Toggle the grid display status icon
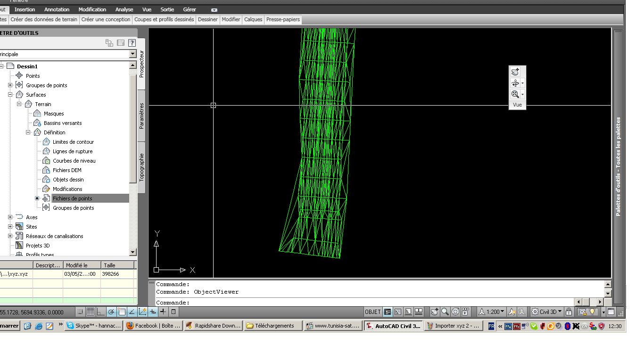Screen dimensions: 644x362 (91, 312)
